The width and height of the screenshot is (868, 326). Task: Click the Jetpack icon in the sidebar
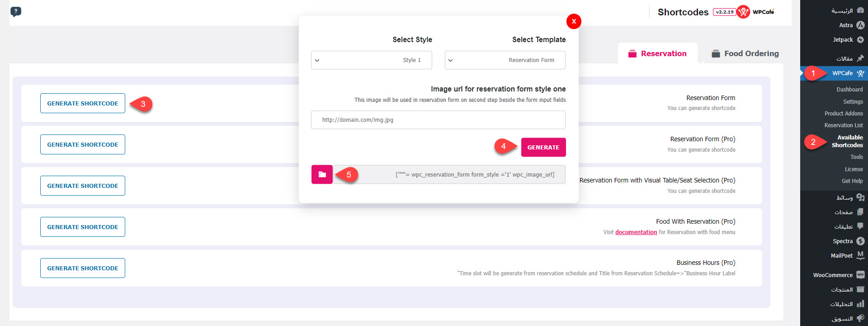pyautogui.click(x=860, y=40)
